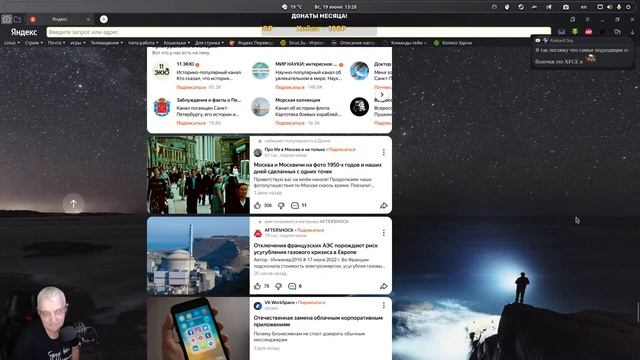This screenshot has height=360, width=640.
Task: Subscribe to Про life в Москве channel
Action: pyautogui.click(x=342, y=150)
